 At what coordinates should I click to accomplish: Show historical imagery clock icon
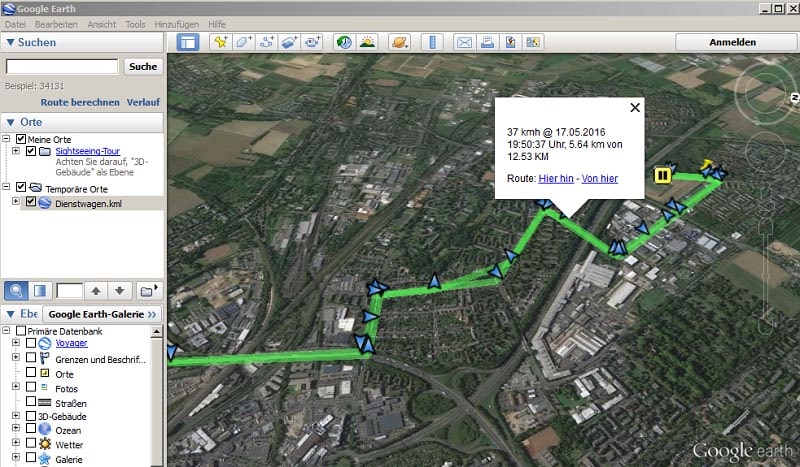344,42
